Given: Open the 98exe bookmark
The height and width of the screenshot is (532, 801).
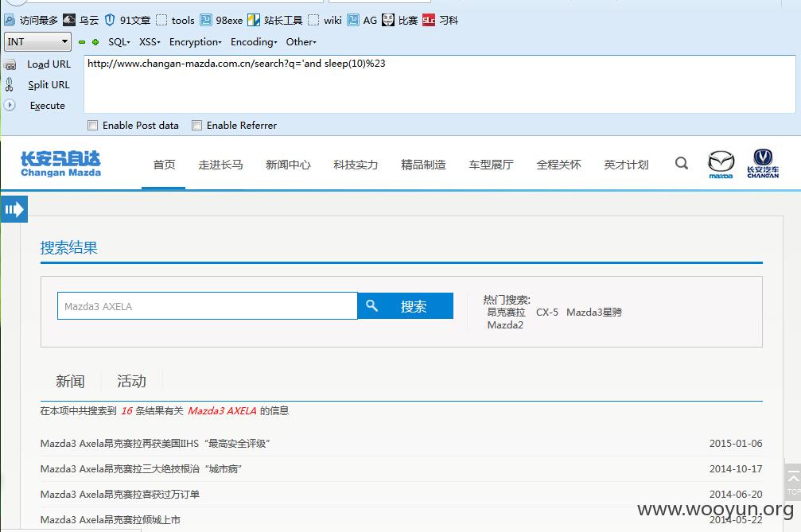Looking at the screenshot, I should pos(221,20).
